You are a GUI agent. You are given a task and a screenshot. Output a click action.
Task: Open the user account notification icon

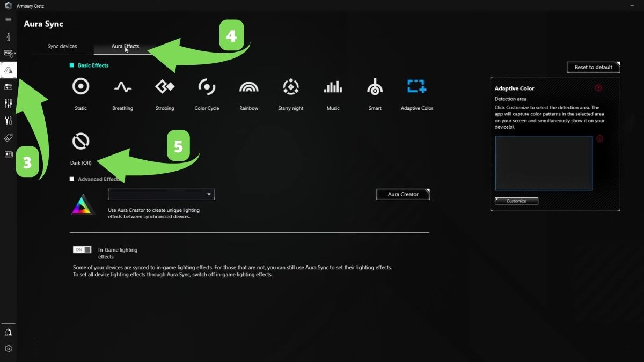[x=8, y=332]
